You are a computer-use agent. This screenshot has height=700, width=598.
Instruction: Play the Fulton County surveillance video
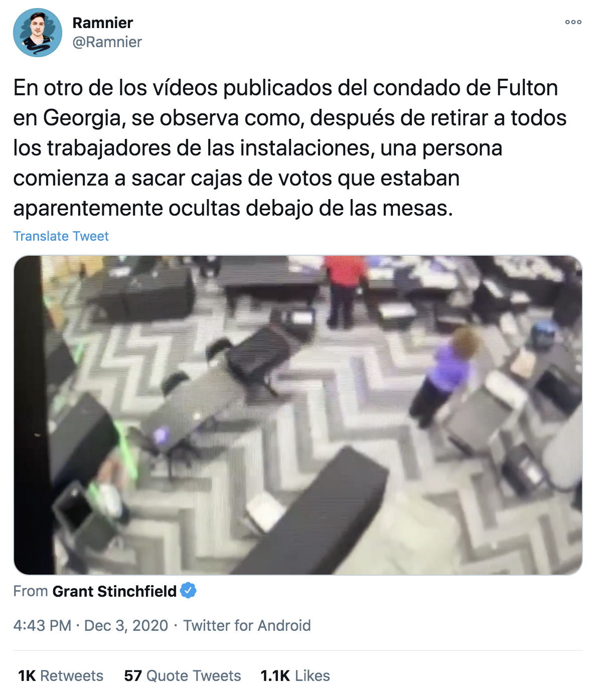coord(298,415)
